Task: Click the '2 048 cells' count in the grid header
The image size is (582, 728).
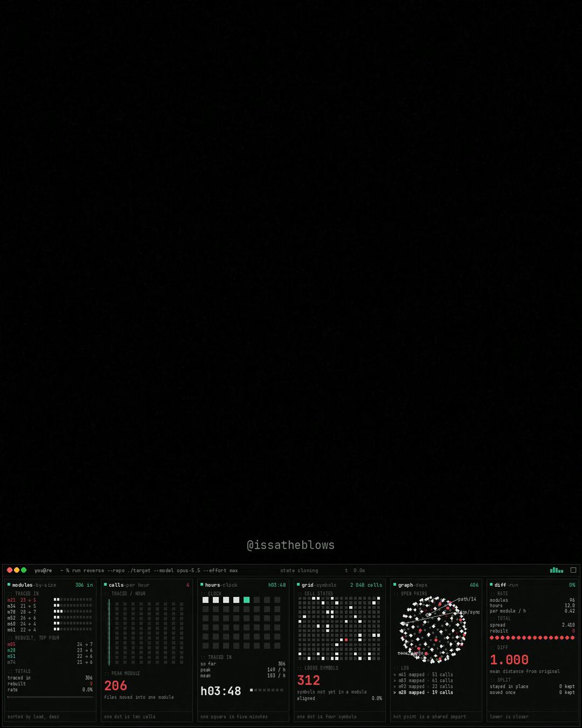Action: [x=366, y=585]
